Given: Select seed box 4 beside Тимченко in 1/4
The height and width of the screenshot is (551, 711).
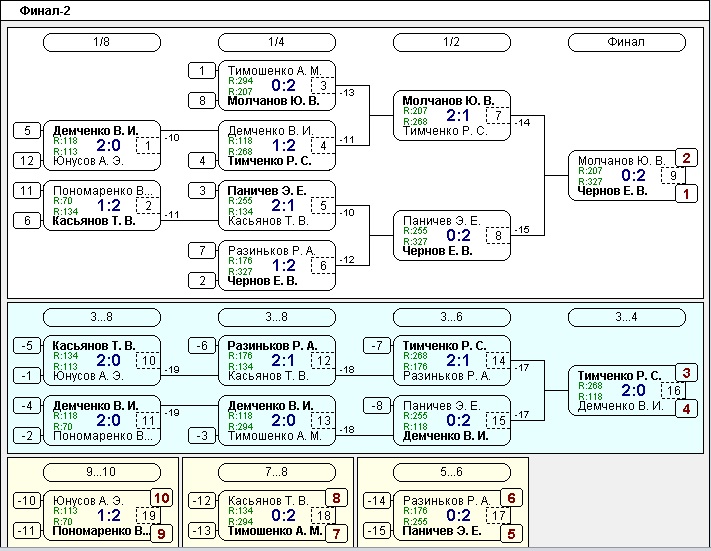Looking at the screenshot, I should (x=202, y=161).
